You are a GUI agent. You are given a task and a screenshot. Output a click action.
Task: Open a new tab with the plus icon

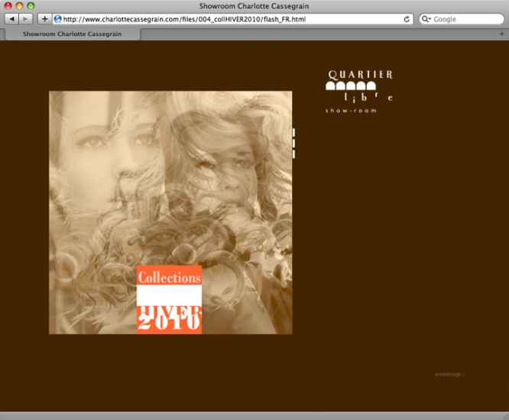(502, 34)
